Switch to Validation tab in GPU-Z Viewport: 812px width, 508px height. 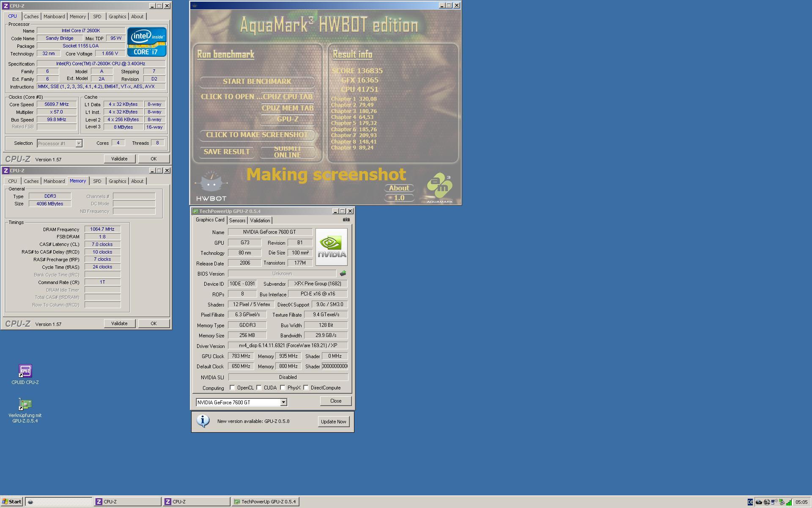(260, 221)
